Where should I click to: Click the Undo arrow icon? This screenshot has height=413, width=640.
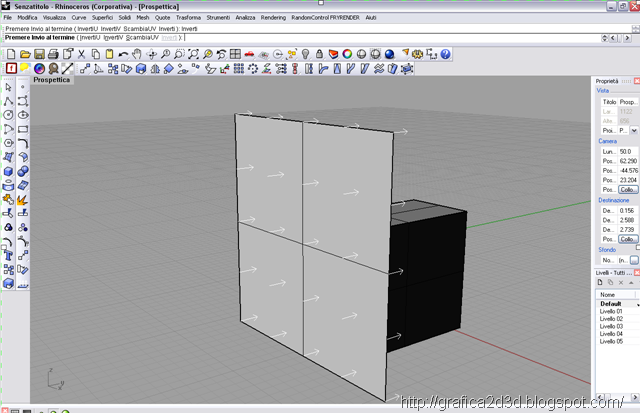click(x=123, y=53)
